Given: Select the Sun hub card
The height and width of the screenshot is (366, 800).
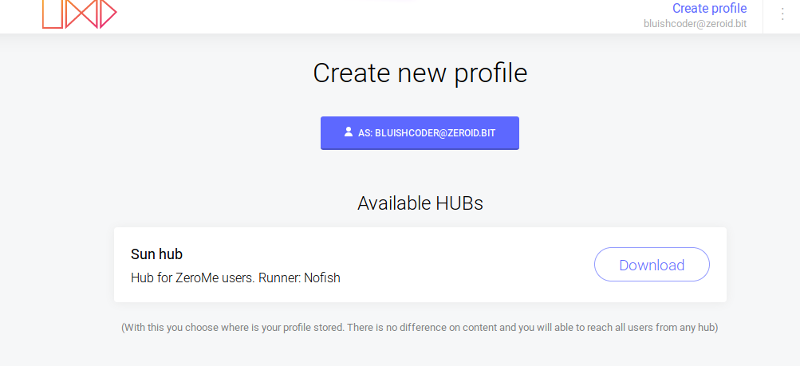Looking at the screenshot, I should point(420,264).
